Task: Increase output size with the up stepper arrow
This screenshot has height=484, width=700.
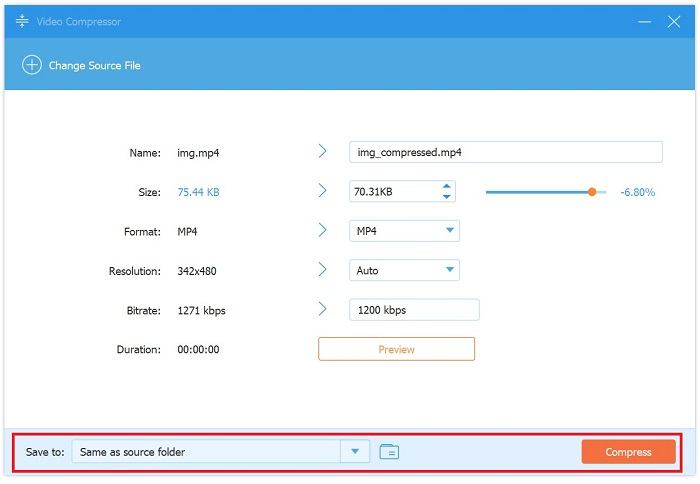Action: [x=447, y=186]
